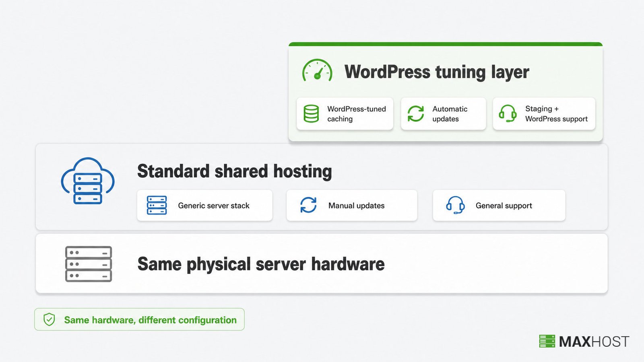Select the WordPress-tuned caching card
Image resolution: width=644 pixels, height=362 pixels.
click(345, 113)
